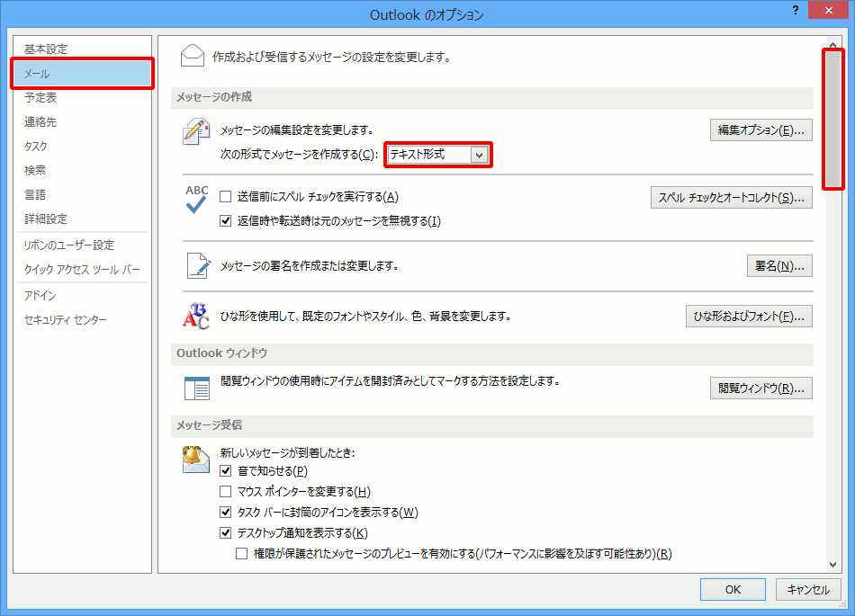Confirm with the OK button
Viewport: 855px width, 616px height.
[x=733, y=589]
